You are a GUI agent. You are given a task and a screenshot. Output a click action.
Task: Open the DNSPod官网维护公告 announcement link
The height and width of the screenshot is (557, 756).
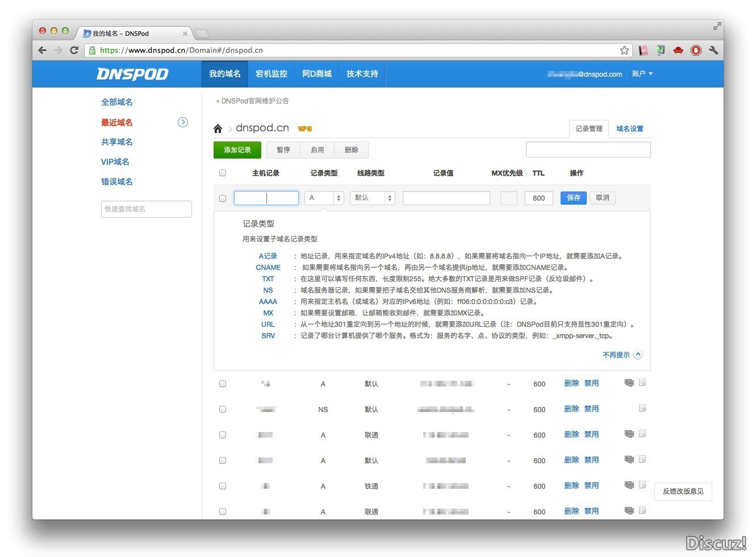pyautogui.click(x=255, y=101)
